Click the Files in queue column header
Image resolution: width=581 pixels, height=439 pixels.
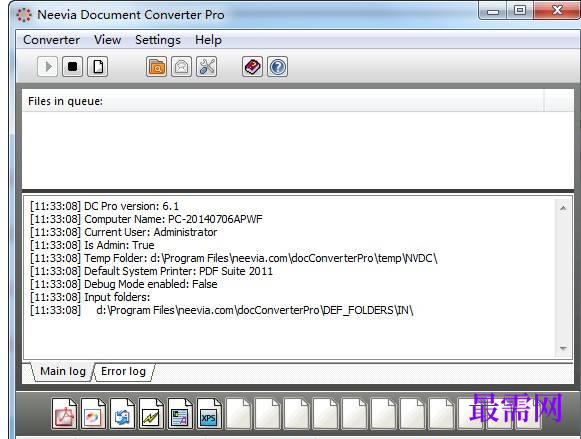[283, 101]
